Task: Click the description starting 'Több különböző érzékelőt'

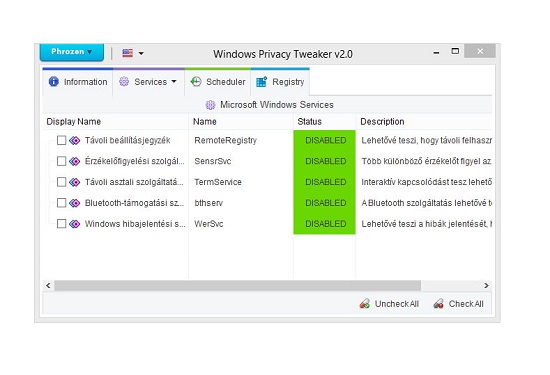Action: click(x=426, y=161)
